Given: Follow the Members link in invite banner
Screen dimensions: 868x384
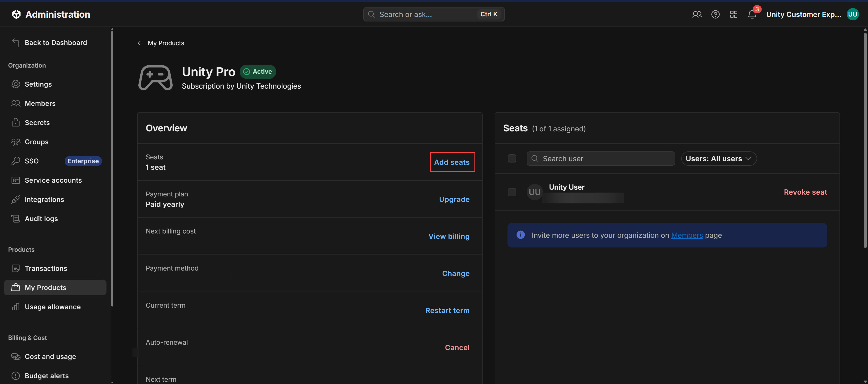Looking at the screenshot, I should tap(687, 235).
